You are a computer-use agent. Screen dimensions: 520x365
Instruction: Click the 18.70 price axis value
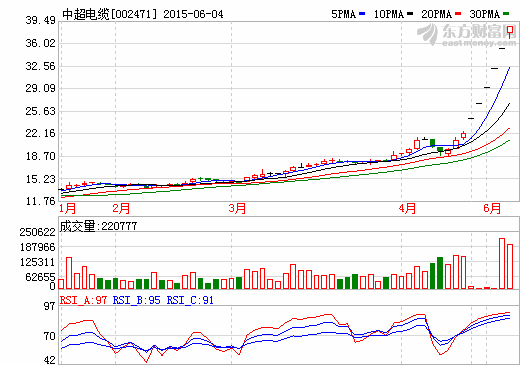[x=40, y=156]
